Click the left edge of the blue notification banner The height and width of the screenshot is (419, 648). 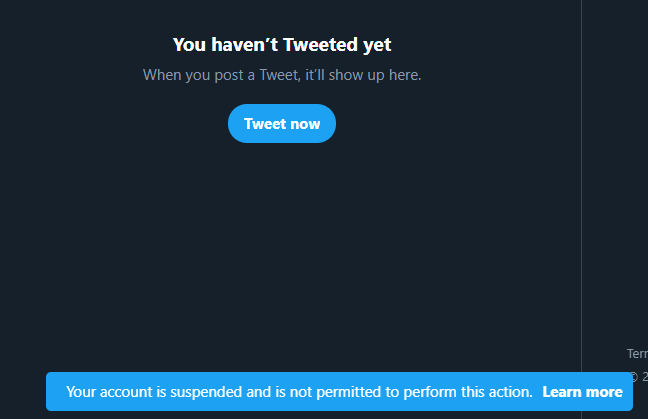pos(54,392)
